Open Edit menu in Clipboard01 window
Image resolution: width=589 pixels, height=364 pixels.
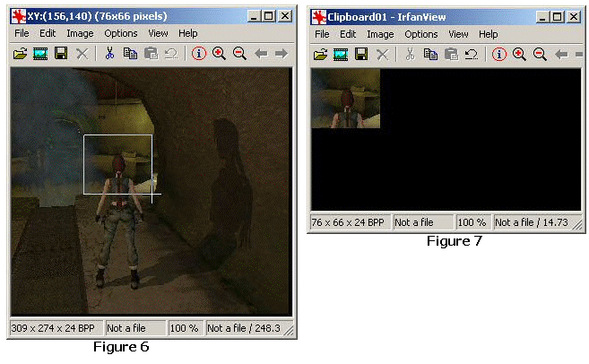tap(348, 34)
